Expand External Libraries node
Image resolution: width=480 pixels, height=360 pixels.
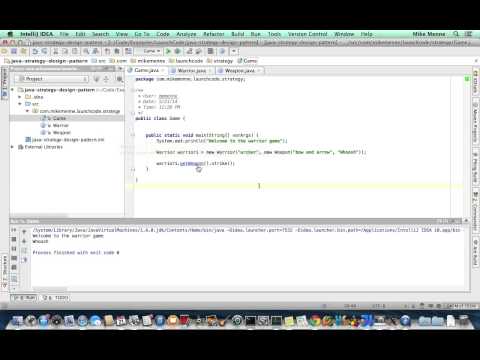coord(12,147)
